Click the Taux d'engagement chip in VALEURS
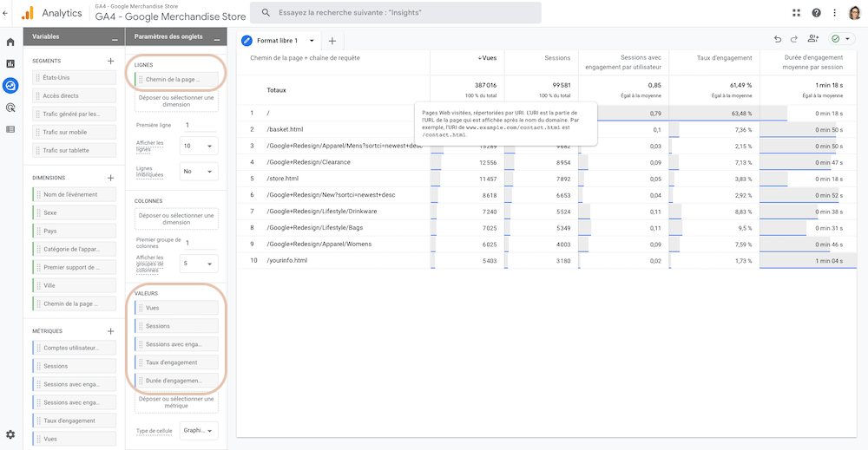Screen dimensions: 868x450 (x=176, y=362)
